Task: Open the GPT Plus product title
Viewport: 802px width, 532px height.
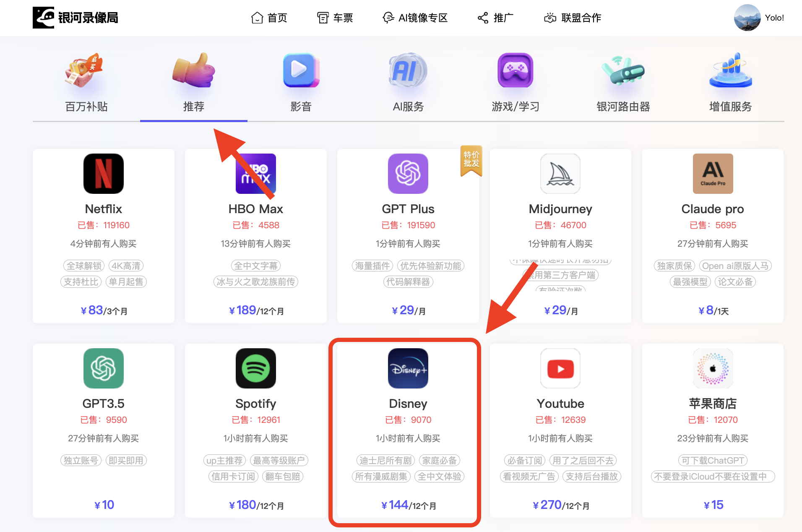Action: (408, 209)
